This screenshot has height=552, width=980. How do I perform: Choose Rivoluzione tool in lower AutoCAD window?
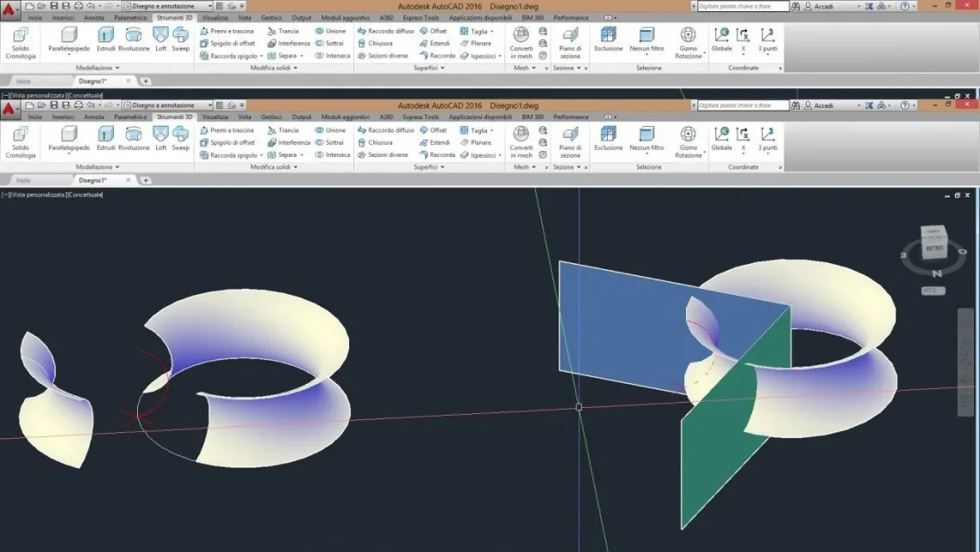(x=134, y=139)
